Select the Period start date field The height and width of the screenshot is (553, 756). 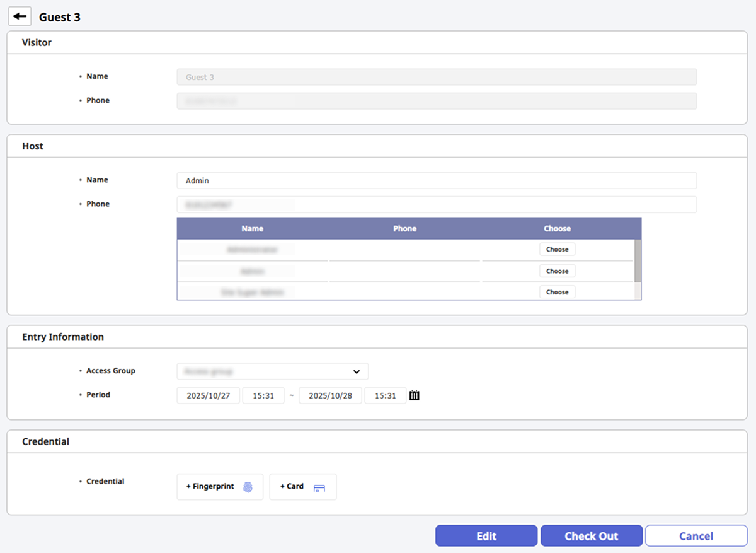(209, 396)
